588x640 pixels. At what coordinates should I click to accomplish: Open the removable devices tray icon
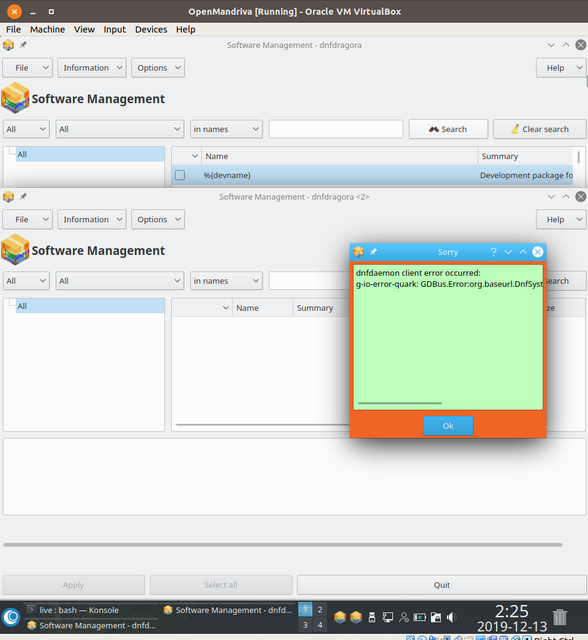pos(372,617)
